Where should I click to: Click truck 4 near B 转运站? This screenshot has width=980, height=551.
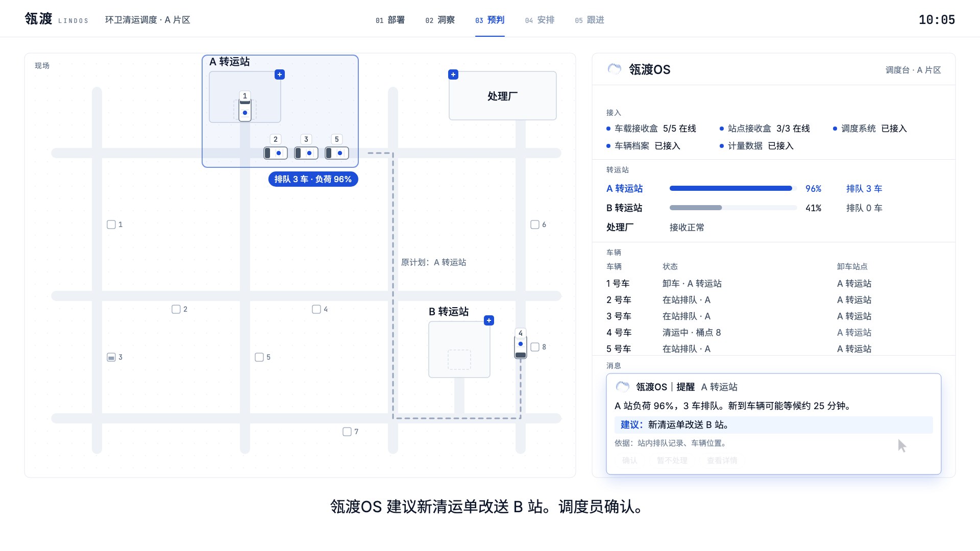(521, 348)
